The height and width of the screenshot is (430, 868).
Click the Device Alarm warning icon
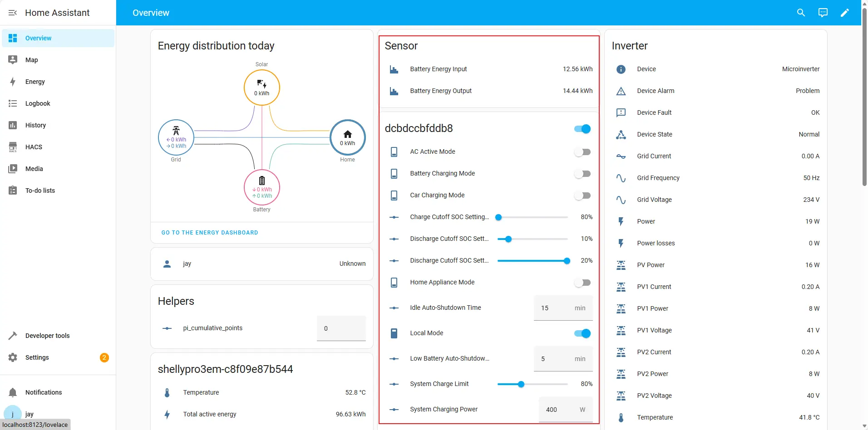[621, 91]
